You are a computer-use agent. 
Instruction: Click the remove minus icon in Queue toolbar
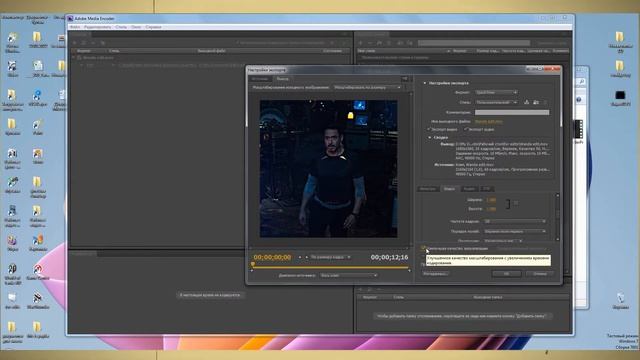[93, 42]
